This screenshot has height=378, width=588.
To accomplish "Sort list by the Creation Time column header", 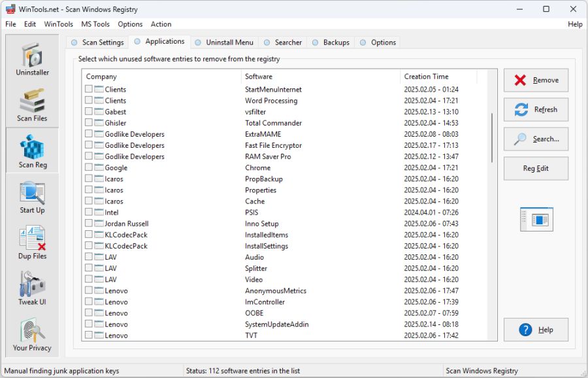I will coord(426,76).
